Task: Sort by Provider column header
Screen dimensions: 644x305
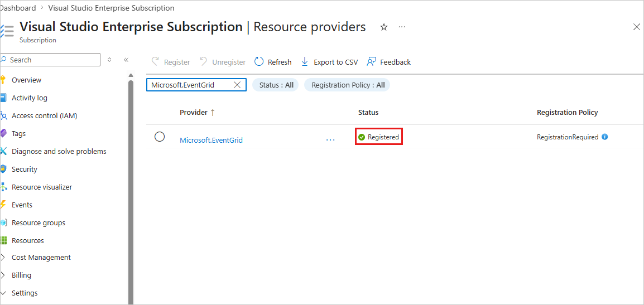Action: pos(194,113)
